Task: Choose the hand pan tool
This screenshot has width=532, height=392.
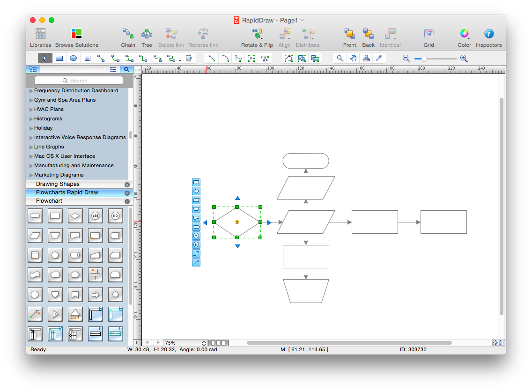Action: click(353, 59)
